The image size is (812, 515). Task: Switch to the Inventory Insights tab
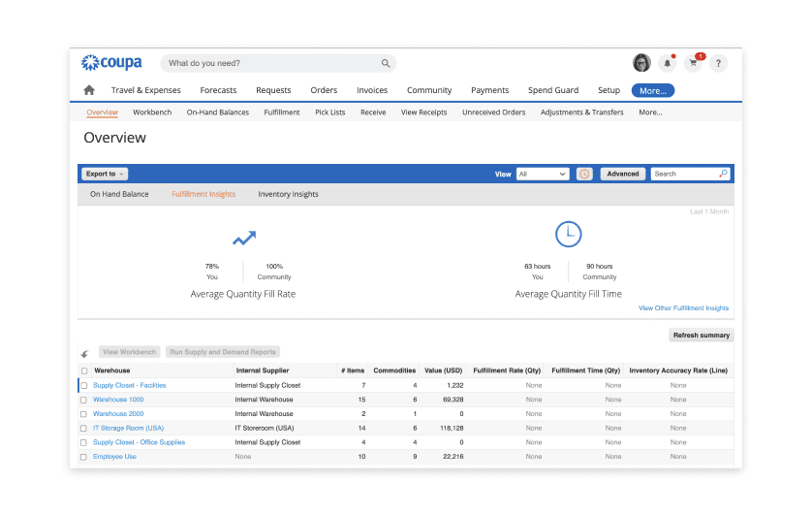[288, 194]
